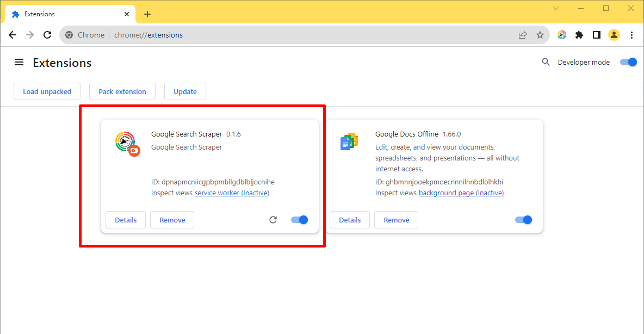Bookmark this page with the star icon
The width and height of the screenshot is (644, 334).
[x=540, y=35]
